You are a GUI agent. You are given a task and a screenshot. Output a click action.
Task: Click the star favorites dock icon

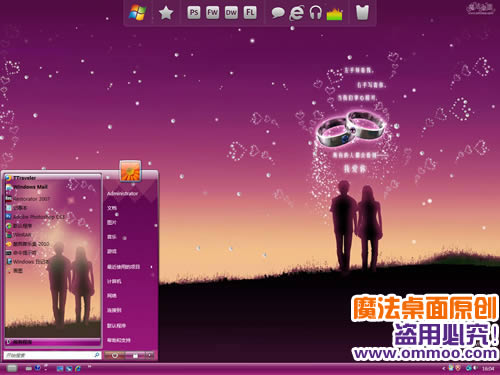[166, 13]
